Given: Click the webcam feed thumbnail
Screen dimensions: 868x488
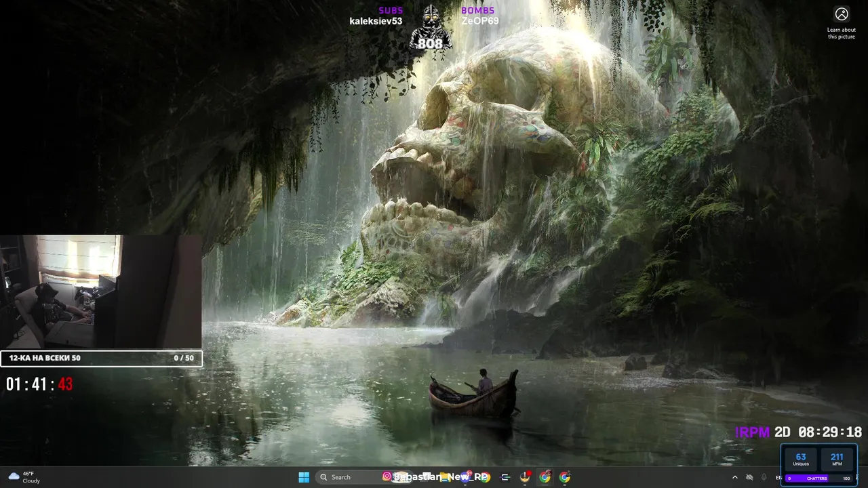Looking at the screenshot, I should coord(100,291).
